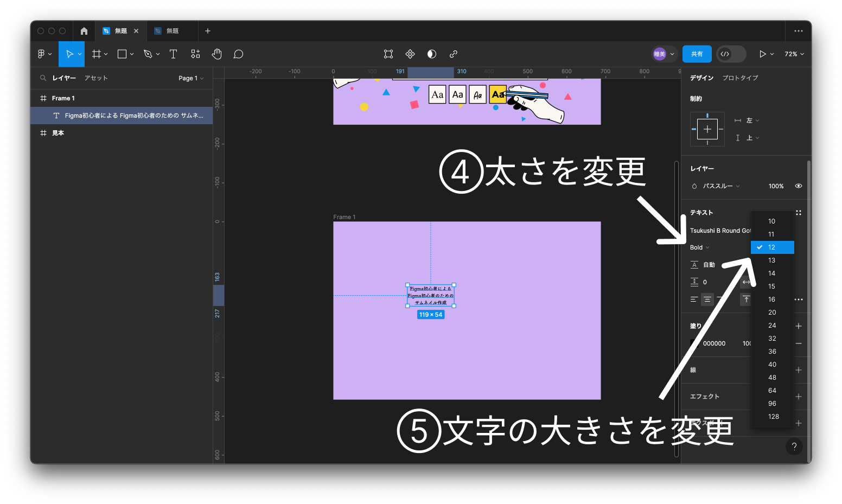Click the Comment tool icon

[238, 54]
